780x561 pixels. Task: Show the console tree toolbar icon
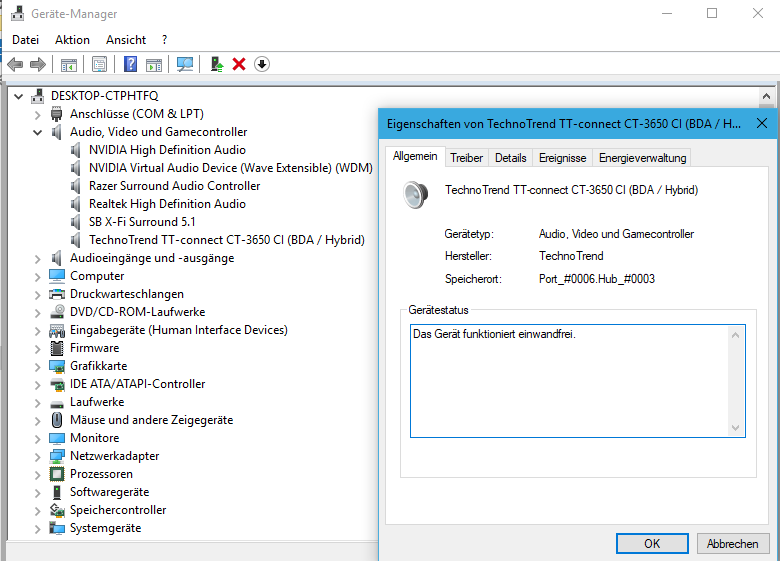click(x=69, y=65)
